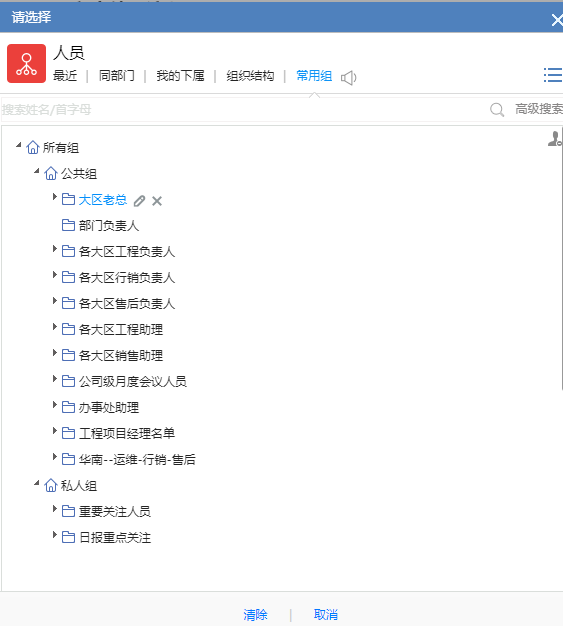Open the list view icon at top right
The width and height of the screenshot is (563, 626).
pyautogui.click(x=553, y=75)
